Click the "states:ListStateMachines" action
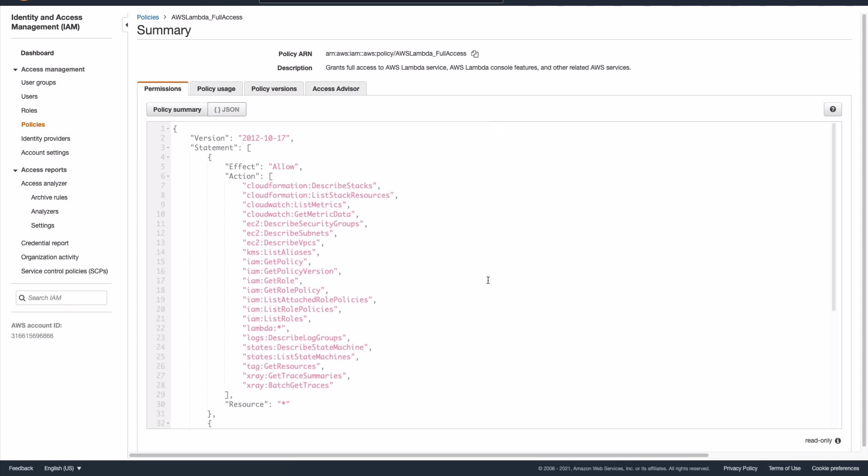Screen dimensions: 868x476 298,357
